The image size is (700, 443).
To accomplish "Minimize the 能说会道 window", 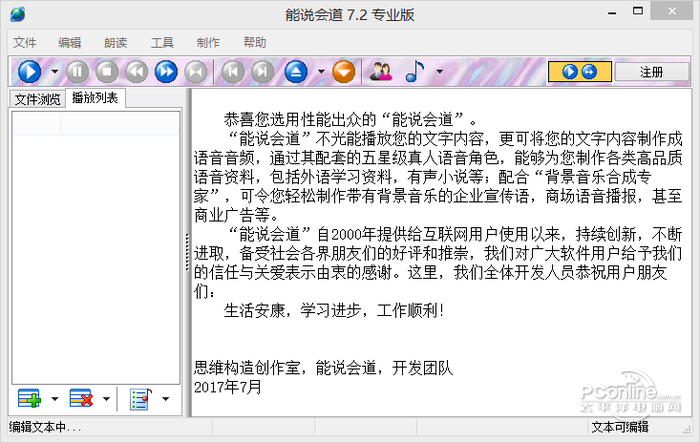I will click(612, 13).
